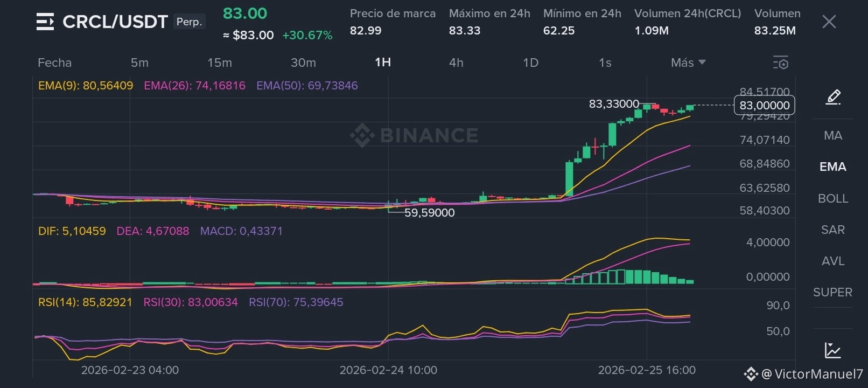Enable the BOLL indicator

(x=832, y=198)
